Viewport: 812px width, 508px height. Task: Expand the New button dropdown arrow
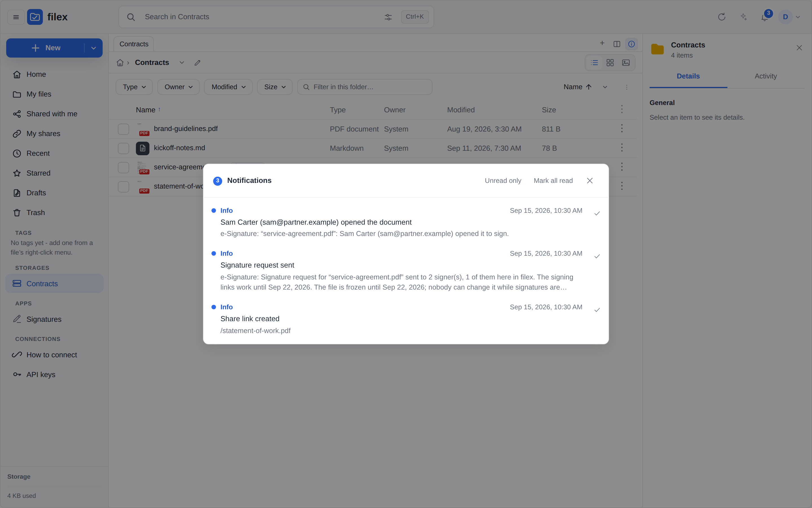(x=94, y=48)
